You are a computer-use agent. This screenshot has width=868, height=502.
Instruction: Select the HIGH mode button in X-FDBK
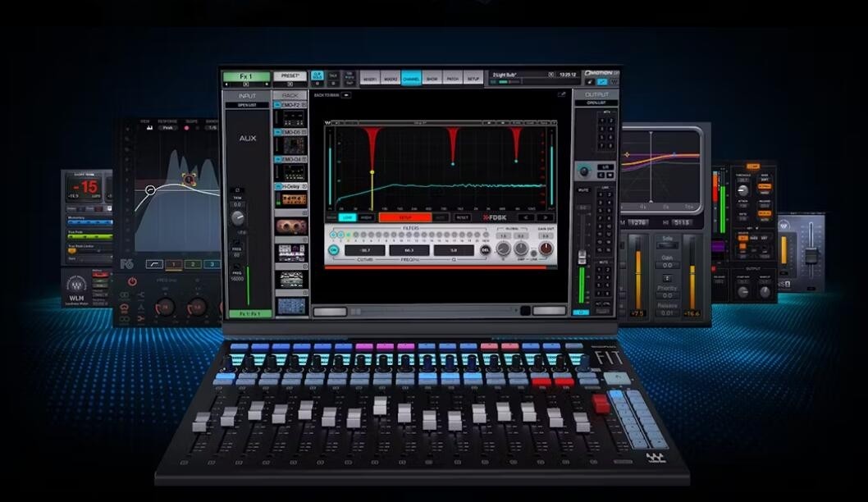(366, 217)
